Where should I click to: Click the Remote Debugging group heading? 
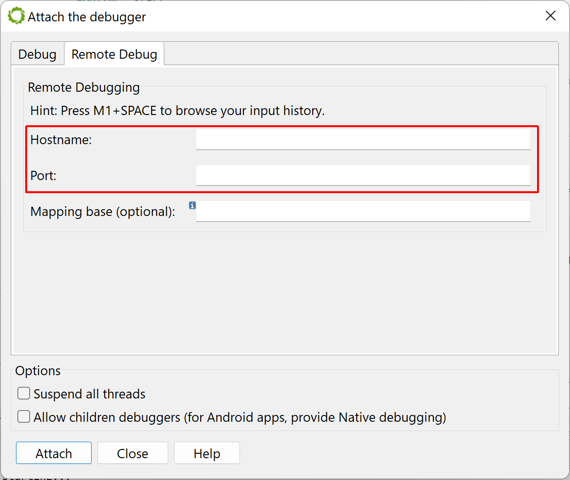84,88
